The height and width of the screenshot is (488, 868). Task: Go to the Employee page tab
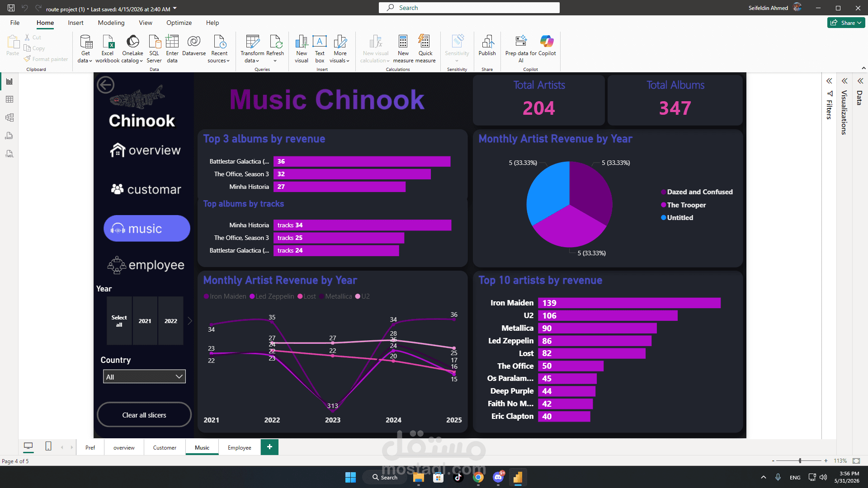[x=240, y=447]
